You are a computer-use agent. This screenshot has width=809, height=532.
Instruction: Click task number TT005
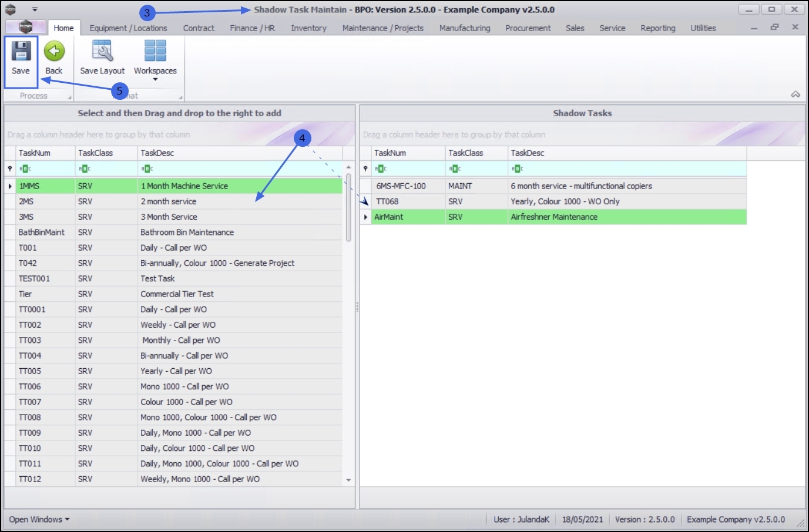pyautogui.click(x=30, y=371)
